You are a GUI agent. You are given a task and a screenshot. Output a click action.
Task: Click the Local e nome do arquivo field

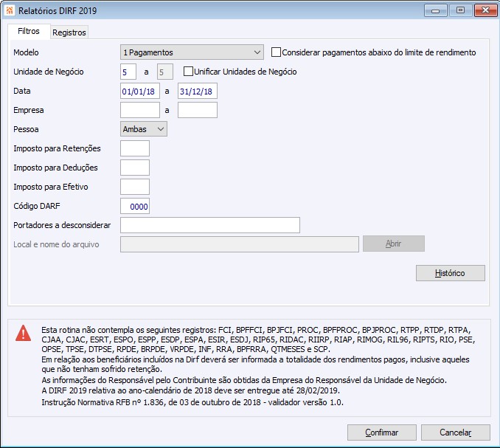click(x=240, y=244)
